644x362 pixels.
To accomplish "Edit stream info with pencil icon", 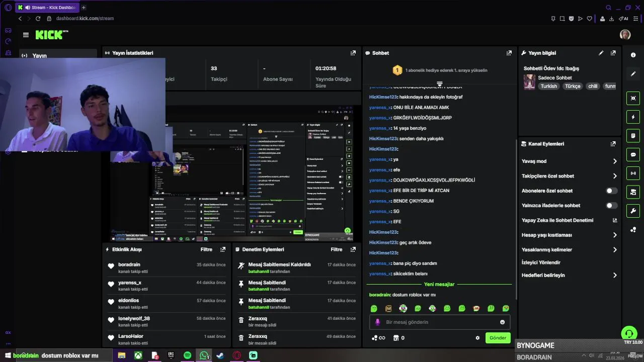I will tap(601, 53).
